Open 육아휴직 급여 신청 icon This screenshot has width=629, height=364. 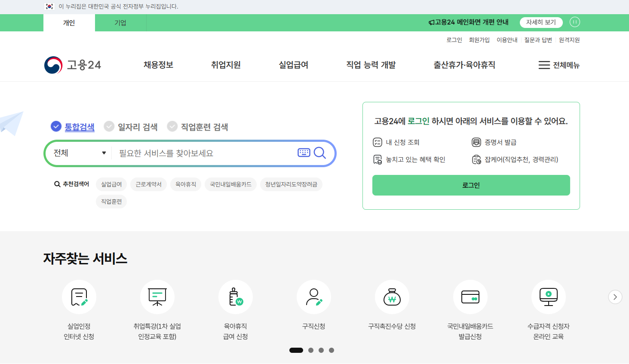pos(236,297)
